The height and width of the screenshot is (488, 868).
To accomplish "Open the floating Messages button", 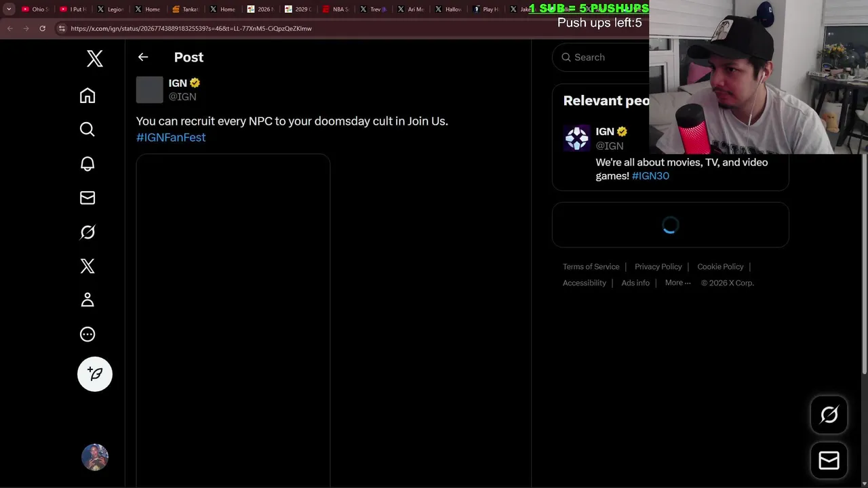I will point(829,461).
